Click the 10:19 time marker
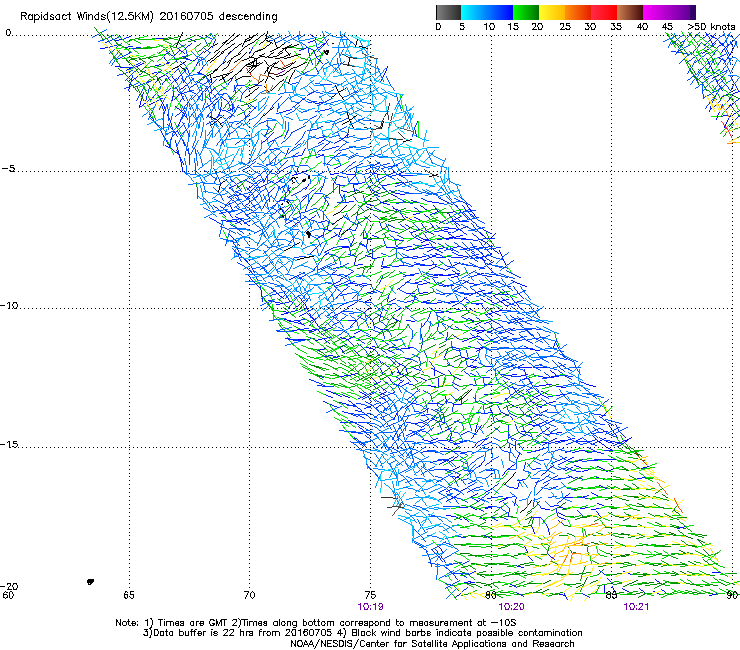 click(x=370, y=607)
